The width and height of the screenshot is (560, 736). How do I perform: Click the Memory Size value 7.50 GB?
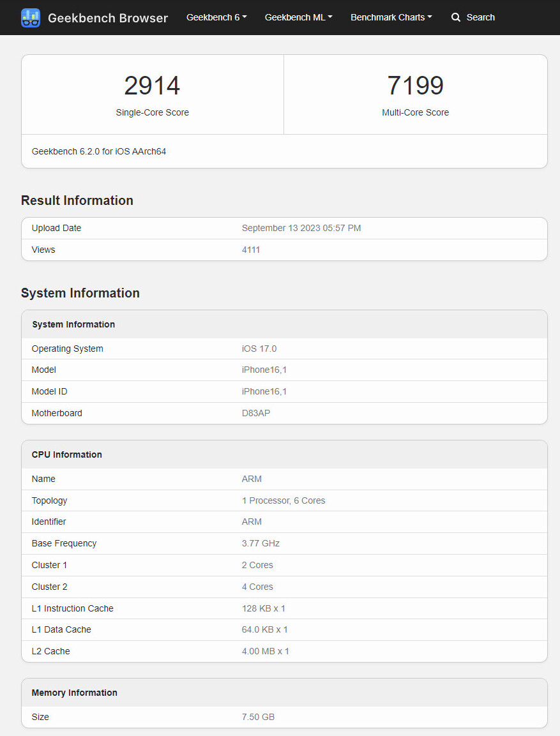tap(258, 717)
